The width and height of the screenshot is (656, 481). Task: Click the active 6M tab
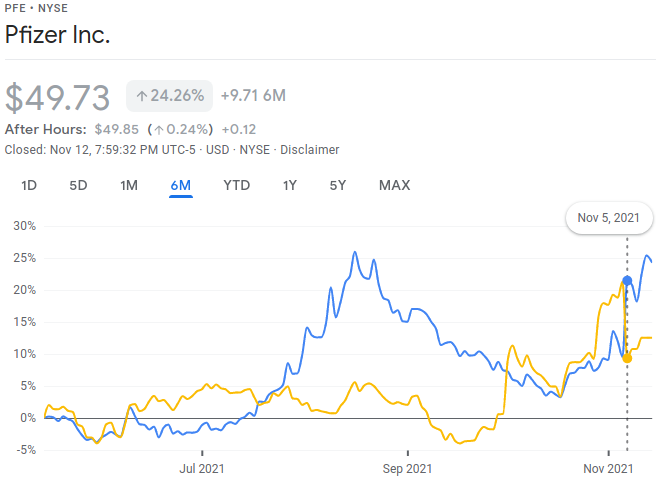point(181,185)
